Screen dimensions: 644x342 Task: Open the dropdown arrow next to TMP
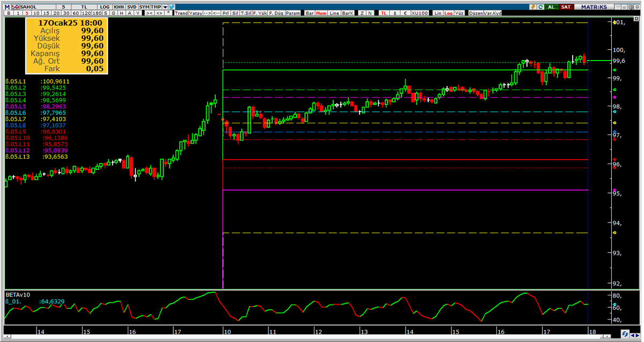pos(165,7)
